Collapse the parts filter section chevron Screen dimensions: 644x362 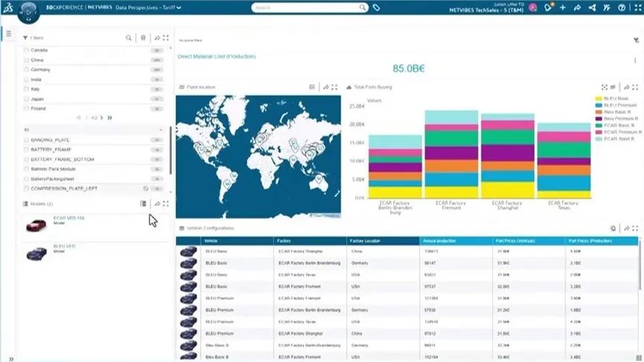(161, 130)
